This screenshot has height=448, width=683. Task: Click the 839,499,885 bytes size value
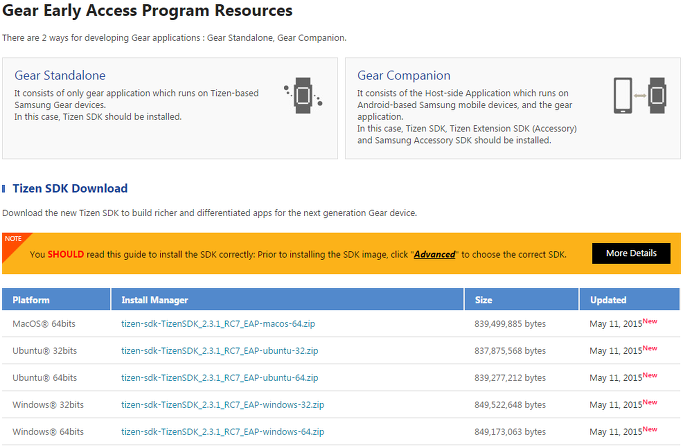510,324
